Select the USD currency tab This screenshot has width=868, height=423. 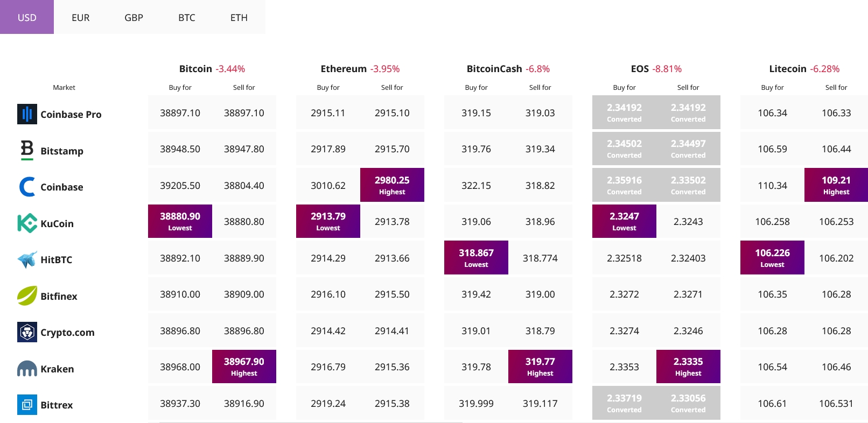[x=27, y=17]
